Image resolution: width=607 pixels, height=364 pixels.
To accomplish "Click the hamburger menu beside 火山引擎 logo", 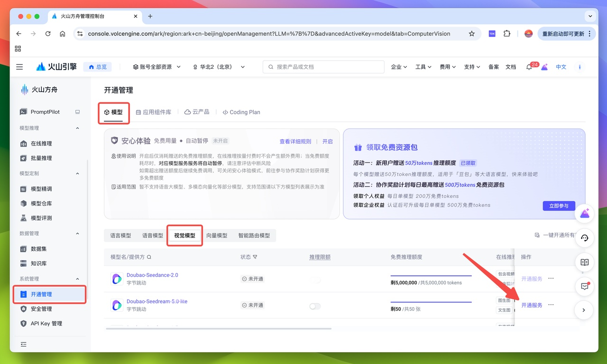I will (19, 67).
